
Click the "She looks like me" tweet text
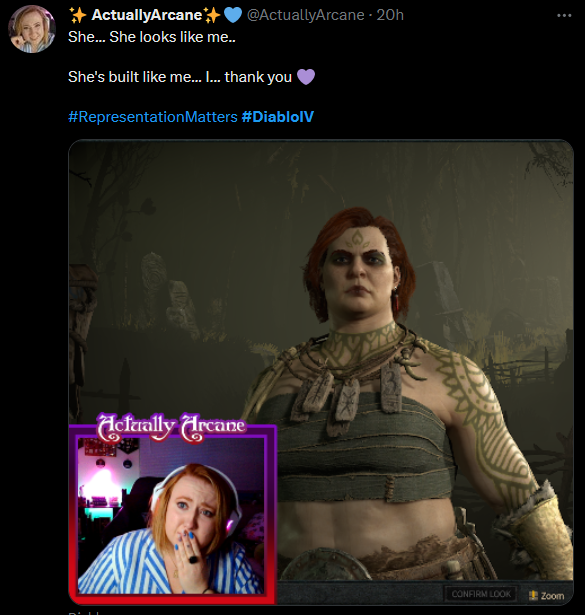point(152,37)
